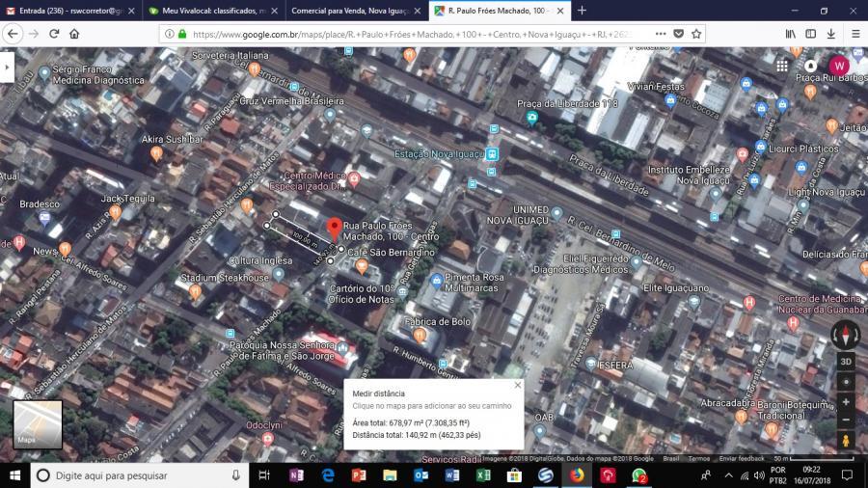Zoom out with the minus button
Screen dimensions: 868x488
[x=846, y=420]
